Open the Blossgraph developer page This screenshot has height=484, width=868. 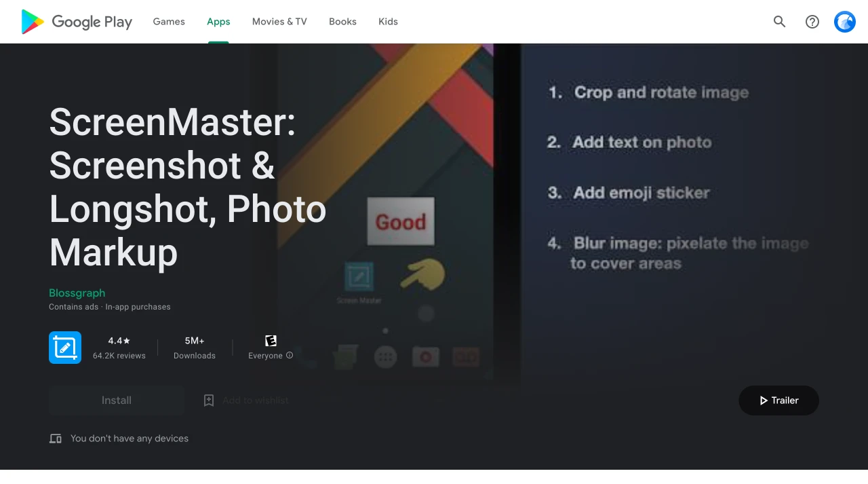coord(77,293)
